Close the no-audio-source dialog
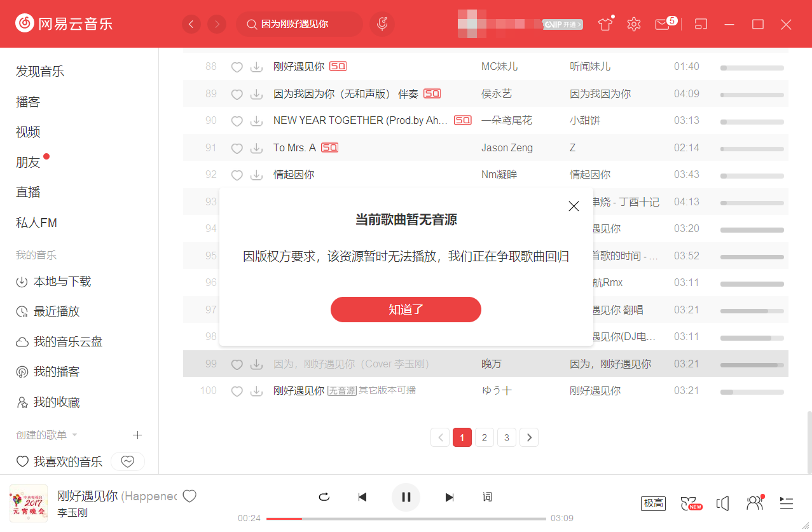The width and height of the screenshot is (812, 532). click(574, 206)
